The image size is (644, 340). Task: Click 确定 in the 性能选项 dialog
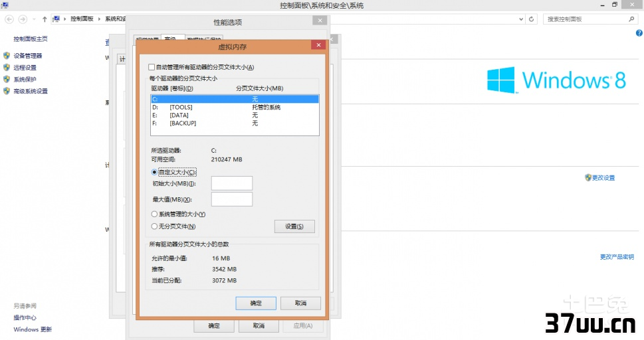coord(214,325)
